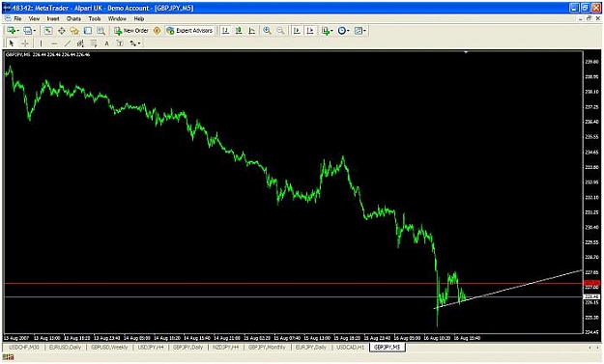The width and height of the screenshot is (604, 364).
Task: Open the Indicators list dropdown
Action: coord(327,31)
